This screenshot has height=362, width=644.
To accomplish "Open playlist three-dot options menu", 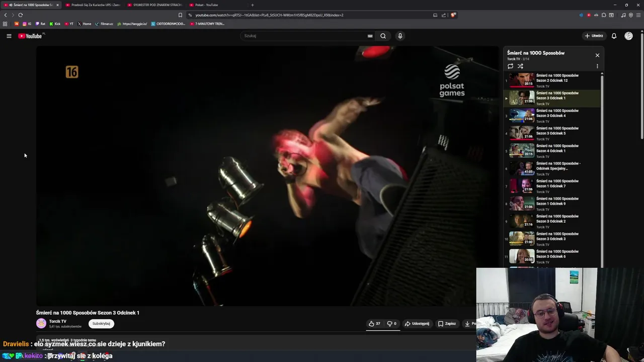I will 597,66.
